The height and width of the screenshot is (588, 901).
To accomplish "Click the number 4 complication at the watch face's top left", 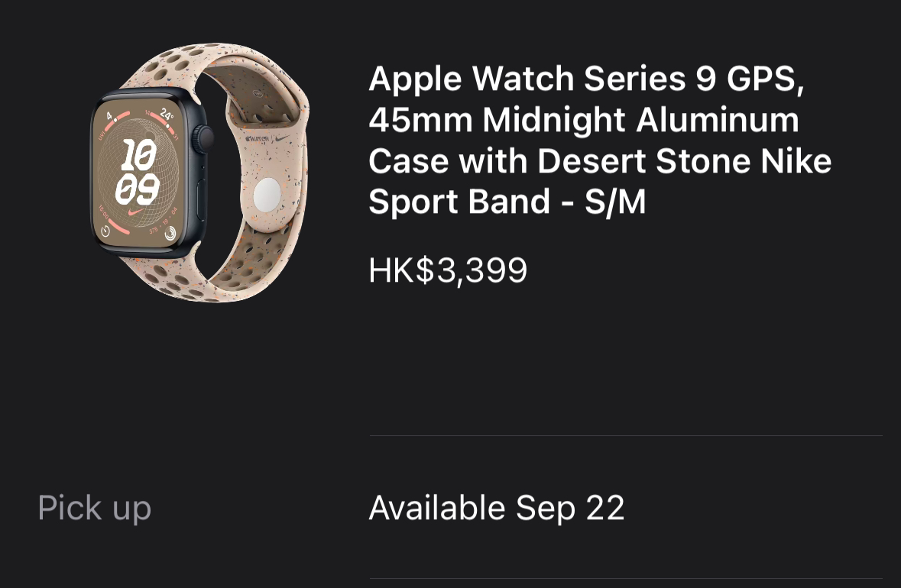I will pos(110,116).
